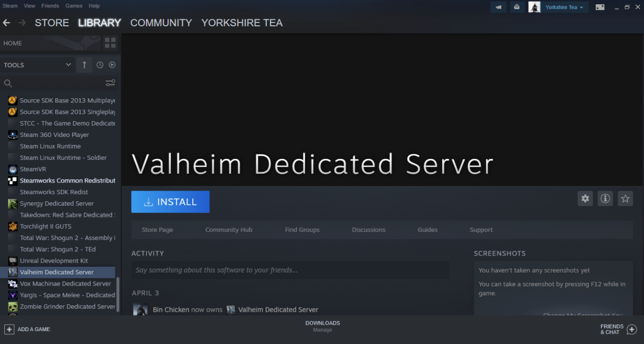Open the Yorkshire Tea account dropdown
This screenshot has width=644, height=344.
click(x=564, y=7)
